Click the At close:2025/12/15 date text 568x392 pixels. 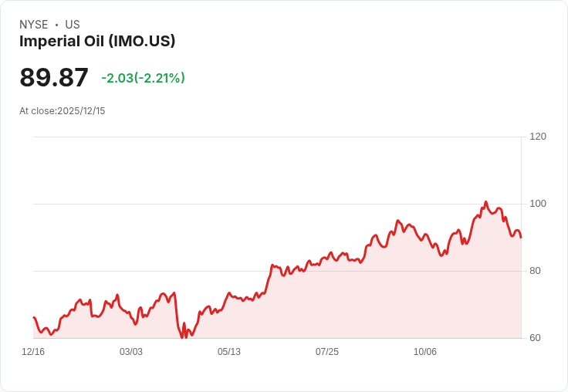pyautogui.click(x=63, y=111)
